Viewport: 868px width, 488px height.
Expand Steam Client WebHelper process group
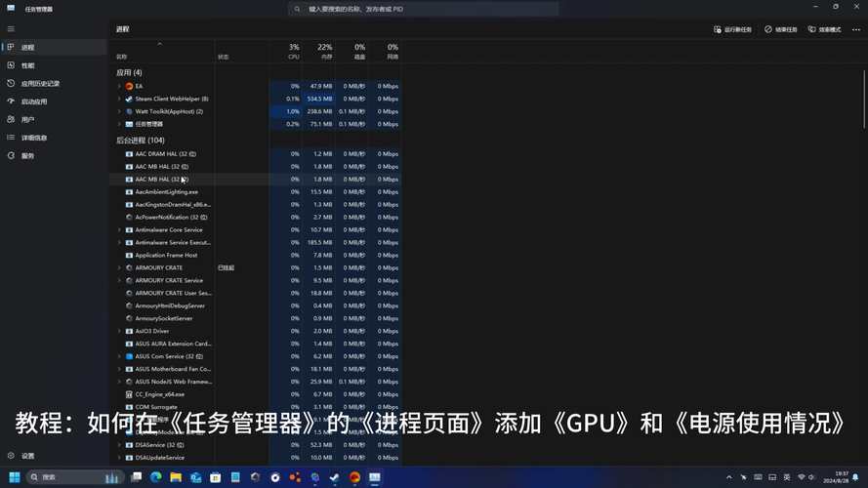(x=119, y=99)
